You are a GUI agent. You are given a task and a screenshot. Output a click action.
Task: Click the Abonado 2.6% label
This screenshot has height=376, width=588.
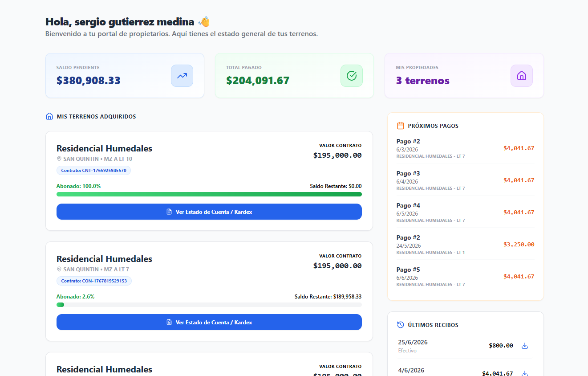75,297
